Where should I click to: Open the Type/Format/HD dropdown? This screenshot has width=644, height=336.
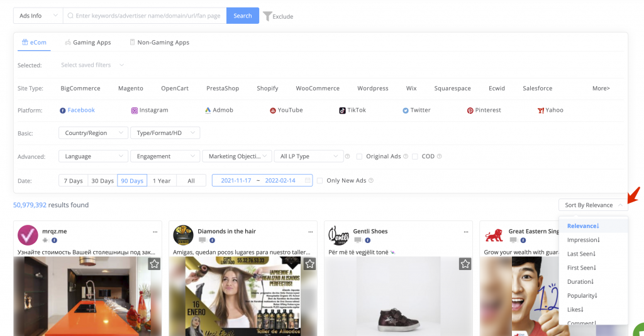click(165, 133)
